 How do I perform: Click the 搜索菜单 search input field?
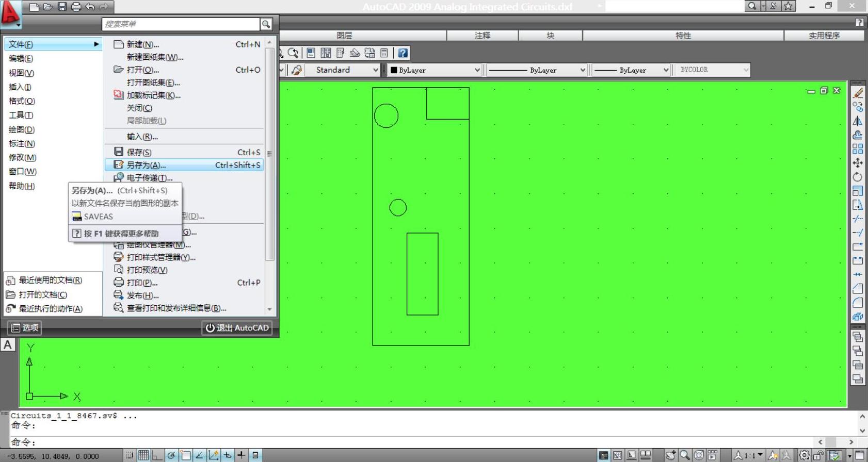coord(181,24)
